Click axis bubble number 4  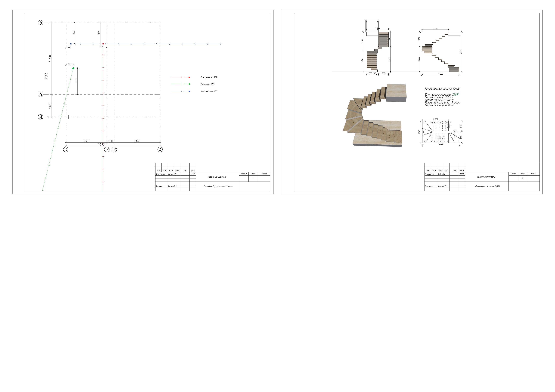coord(160,149)
